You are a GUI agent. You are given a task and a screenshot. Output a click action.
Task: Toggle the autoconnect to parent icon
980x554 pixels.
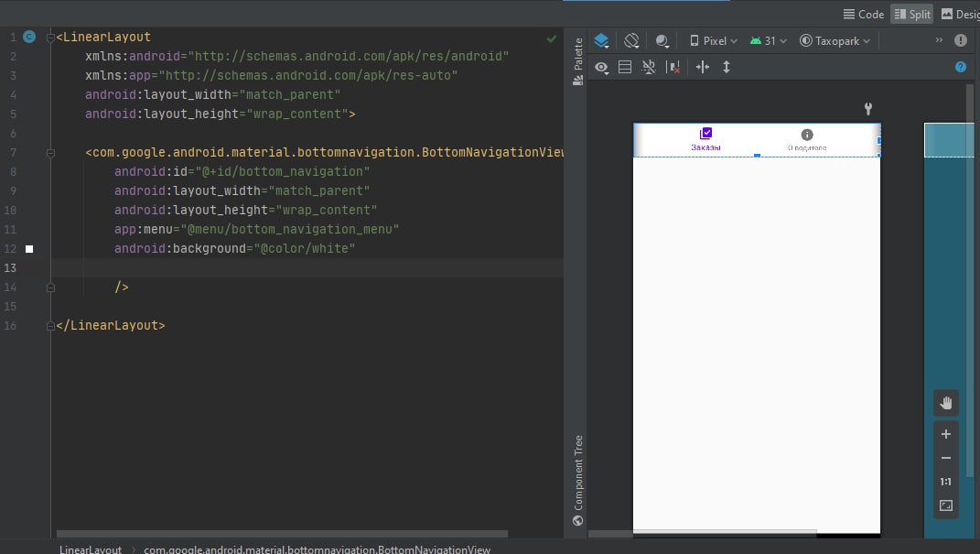point(649,67)
